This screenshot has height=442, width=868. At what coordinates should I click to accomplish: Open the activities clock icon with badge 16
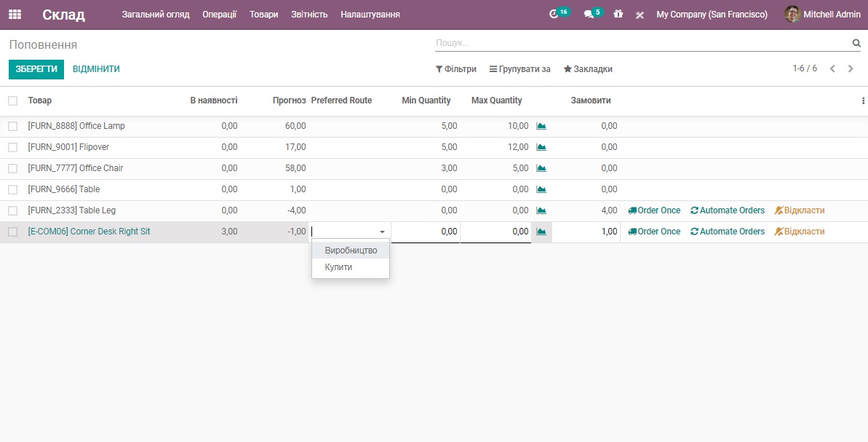(x=555, y=15)
